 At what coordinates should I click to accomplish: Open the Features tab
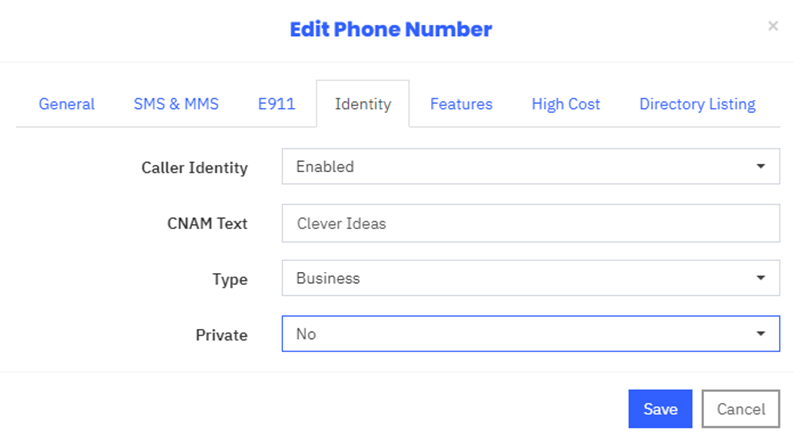pos(461,104)
